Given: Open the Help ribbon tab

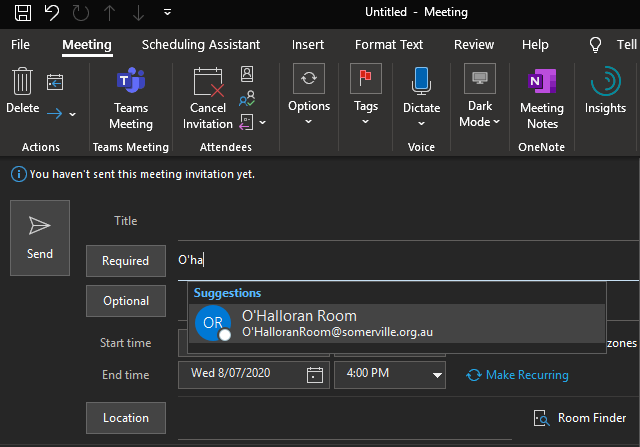Looking at the screenshot, I should click(535, 44).
